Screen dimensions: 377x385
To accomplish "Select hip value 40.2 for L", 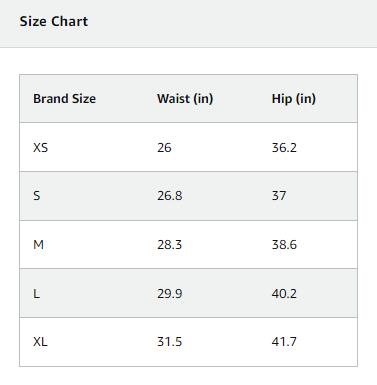I will [x=284, y=294].
